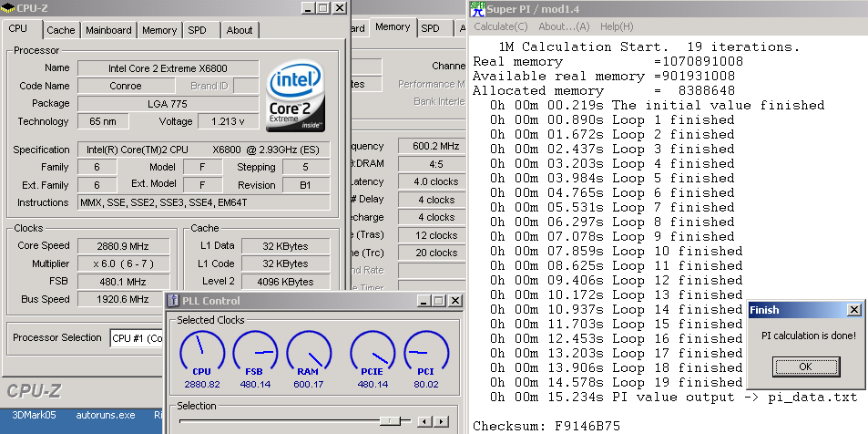Click the PLL Control title bar icon
This screenshot has width=868, height=434.
(x=173, y=301)
